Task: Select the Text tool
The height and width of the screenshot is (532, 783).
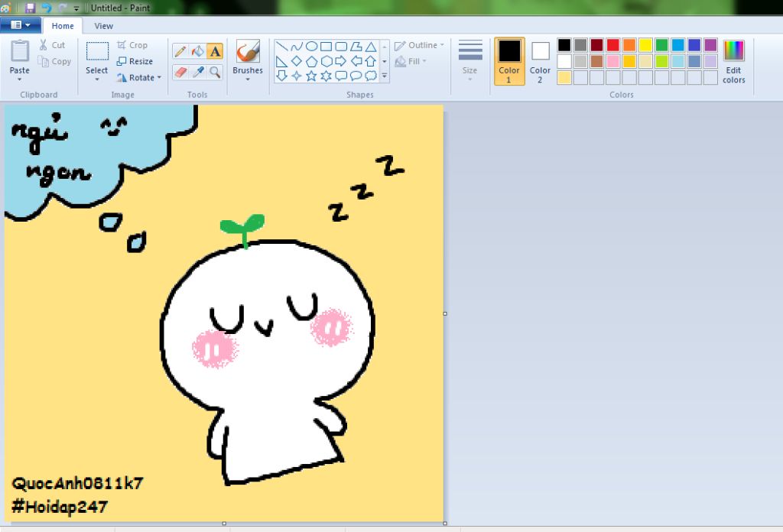Action: point(215,51)
